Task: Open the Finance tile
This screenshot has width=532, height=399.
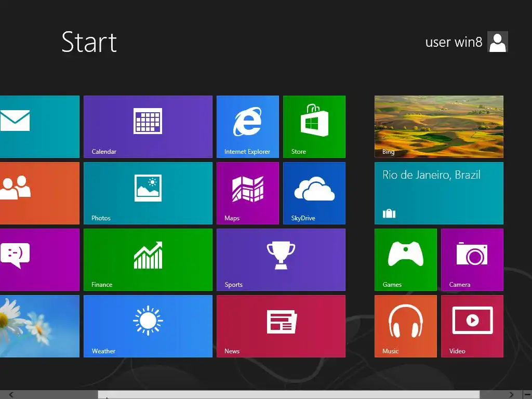Action: pos(148,260)
